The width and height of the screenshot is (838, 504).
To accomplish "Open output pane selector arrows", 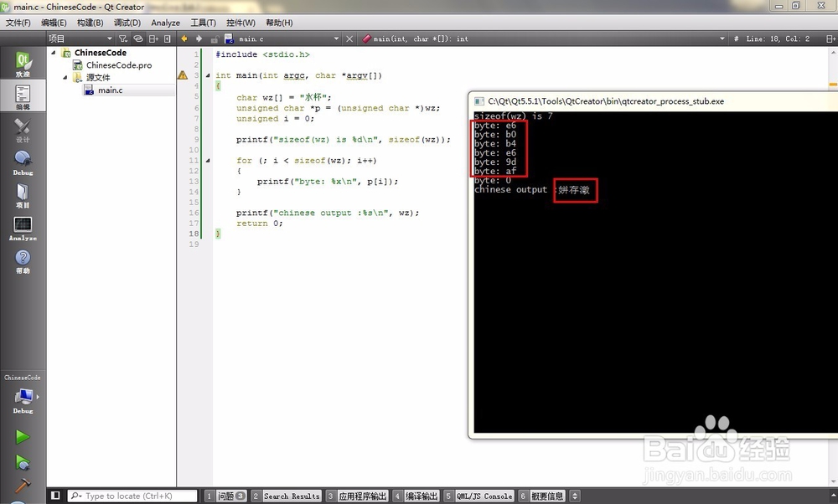I will click(575, 496).
